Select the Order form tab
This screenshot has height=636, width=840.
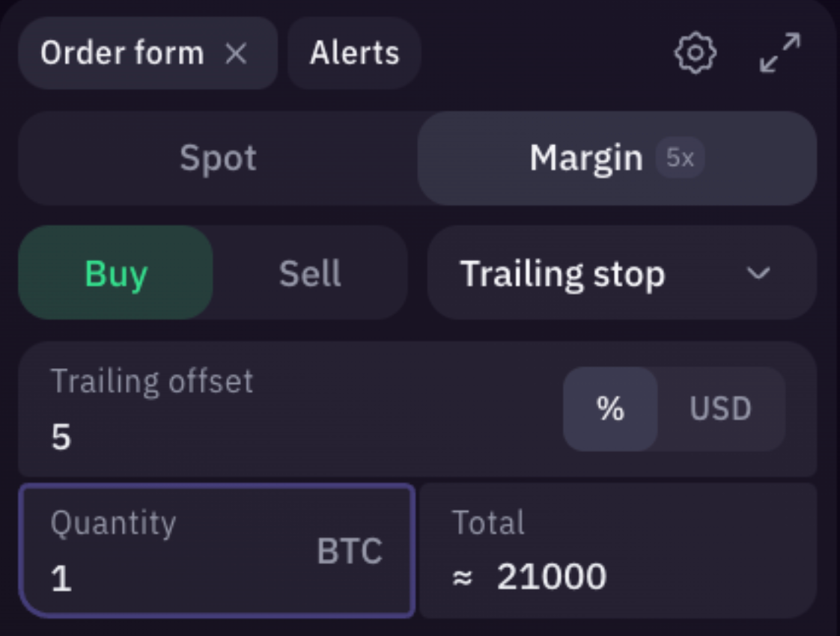122,52
